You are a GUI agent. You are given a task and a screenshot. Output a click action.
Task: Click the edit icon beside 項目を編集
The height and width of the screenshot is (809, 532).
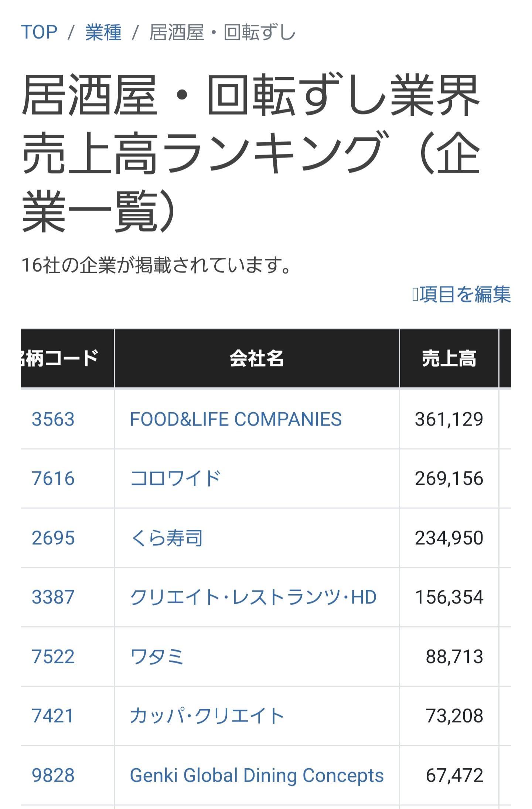pyautogui.click(x=415, y=294)
